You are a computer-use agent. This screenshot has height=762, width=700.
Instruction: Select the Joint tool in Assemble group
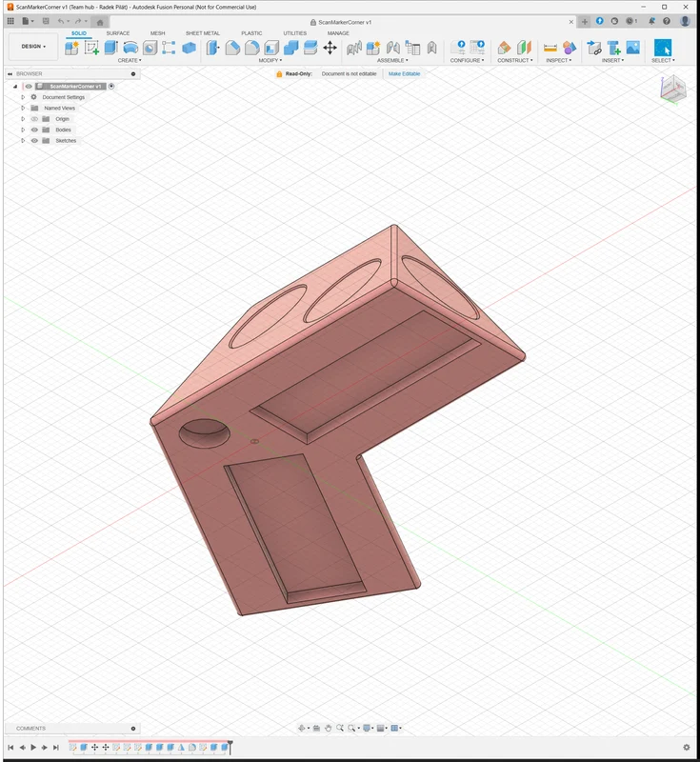[393, 48]
